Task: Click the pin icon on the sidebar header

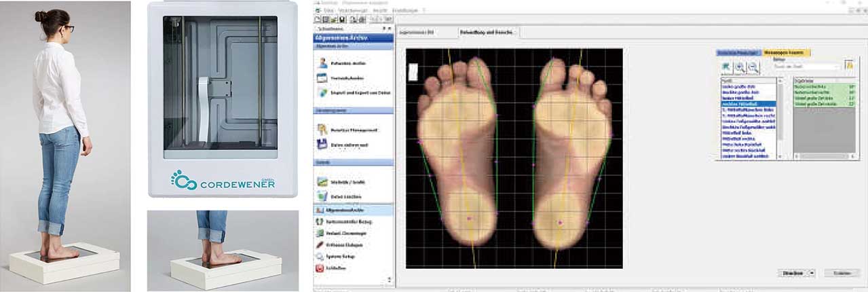Action: point(383,29)
